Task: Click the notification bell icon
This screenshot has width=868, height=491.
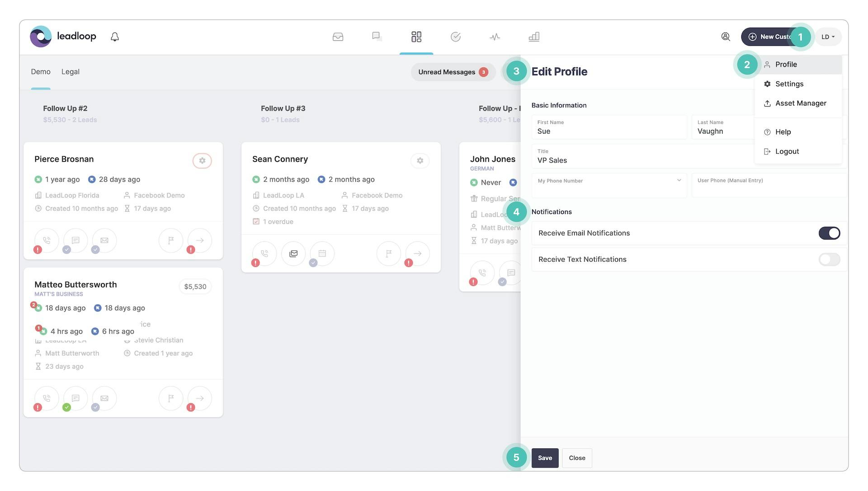Action: 115,37
